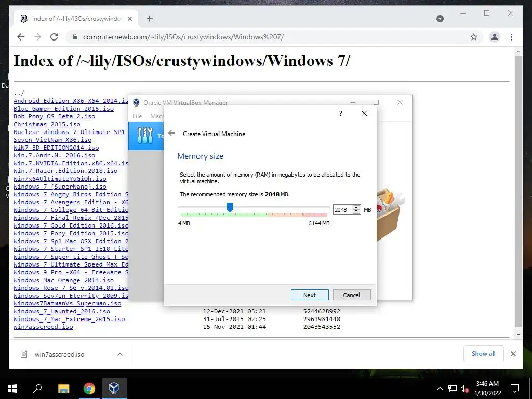The width and height of the screenshot is (532, 399).
Task: Reload the Chrome page
Action: pos(54,37)
